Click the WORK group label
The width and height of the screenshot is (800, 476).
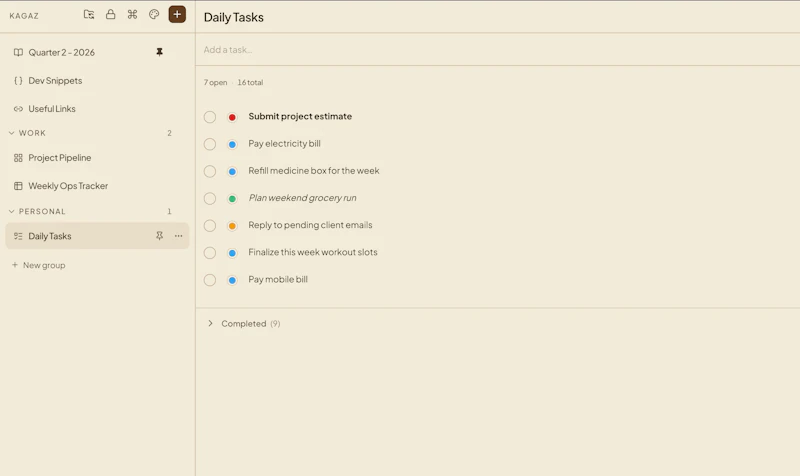32,133
